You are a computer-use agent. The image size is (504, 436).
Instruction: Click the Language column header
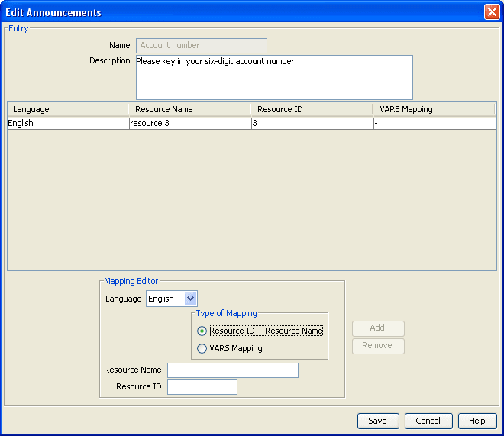point(67,109)
